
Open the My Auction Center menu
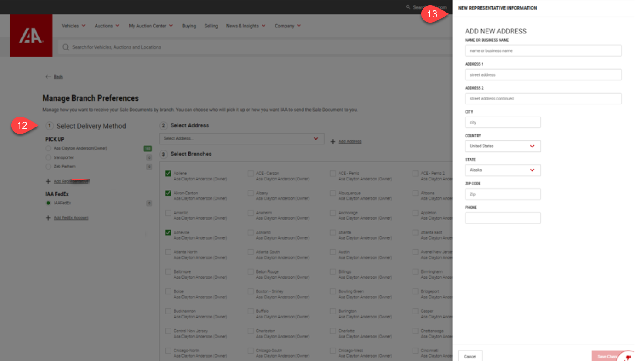tap(151, 26)
